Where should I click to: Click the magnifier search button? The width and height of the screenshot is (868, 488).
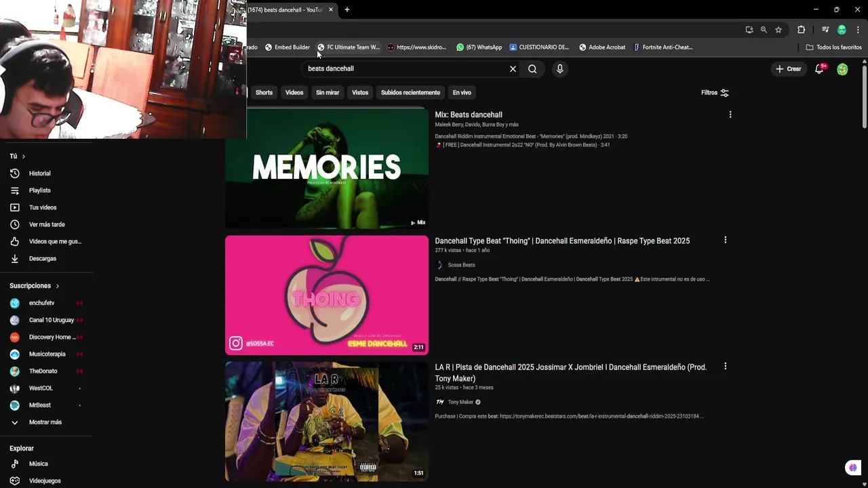[x=532, y=68]
